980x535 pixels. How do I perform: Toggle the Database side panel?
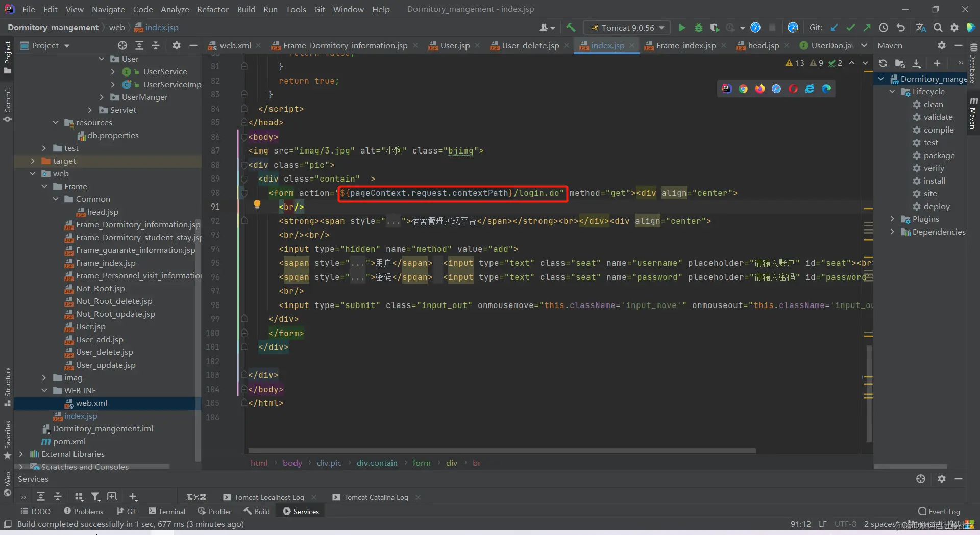[x=973, y=64]
